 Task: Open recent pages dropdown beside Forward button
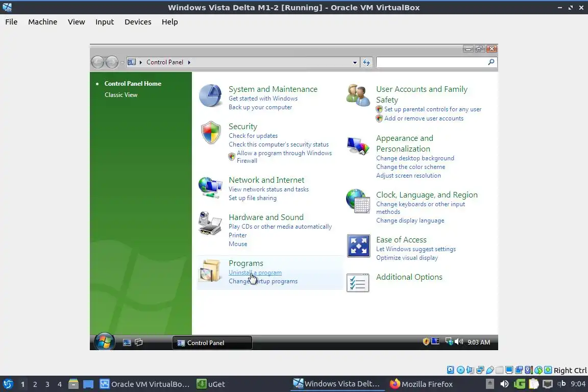[x=122, y=62]
